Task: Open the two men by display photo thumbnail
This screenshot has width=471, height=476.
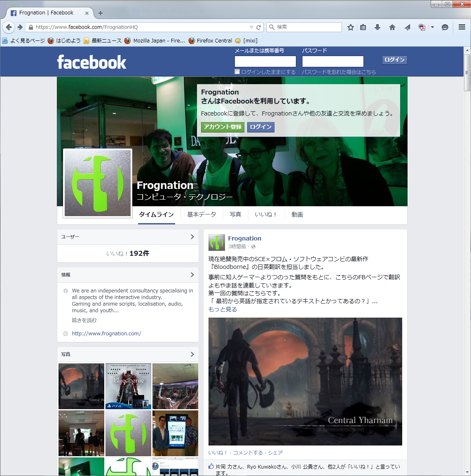Action: click(175, 433)
